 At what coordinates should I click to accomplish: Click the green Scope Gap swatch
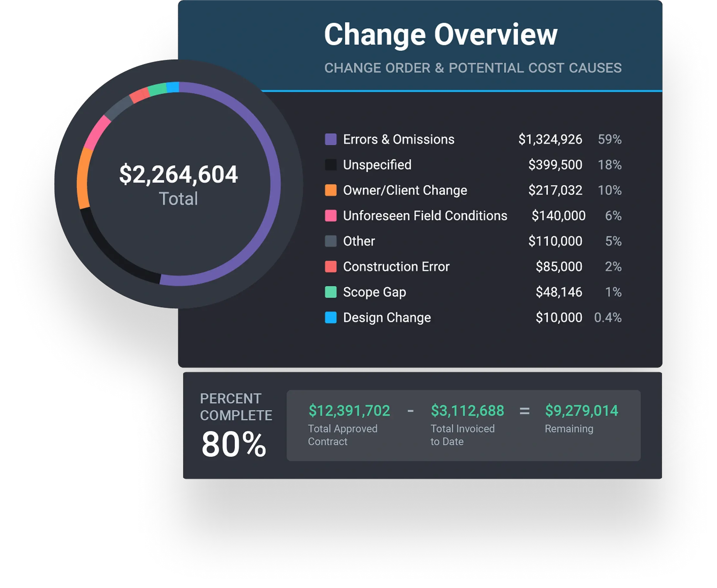pos(331,292)
